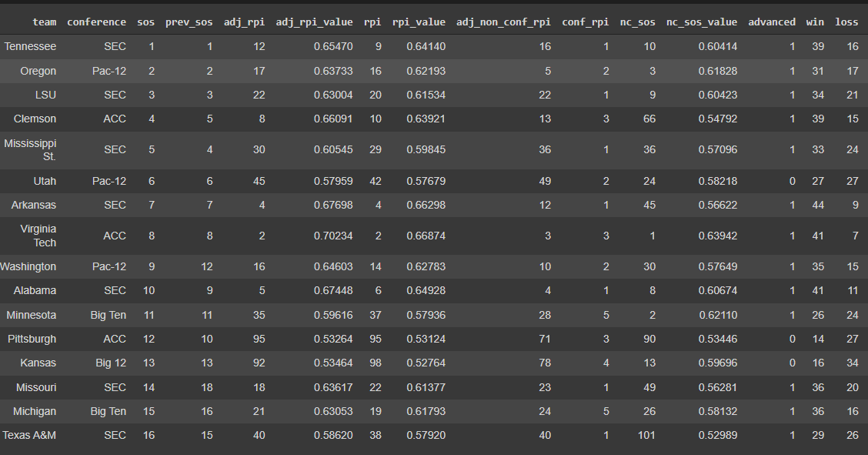Click the 'advanced' column header
The width and height of the screenshot is (868, 455).
[772, 22]
